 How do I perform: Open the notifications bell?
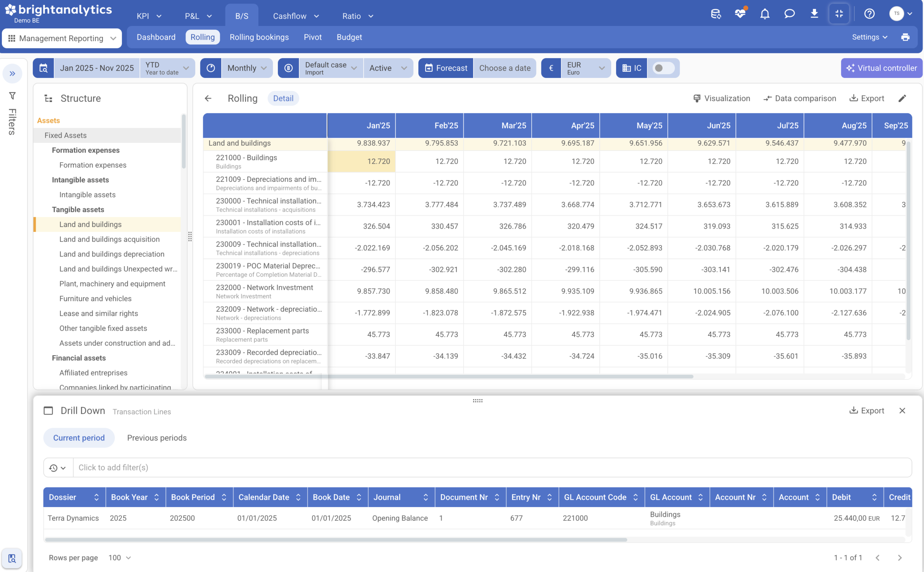click(x=765, y=14)
